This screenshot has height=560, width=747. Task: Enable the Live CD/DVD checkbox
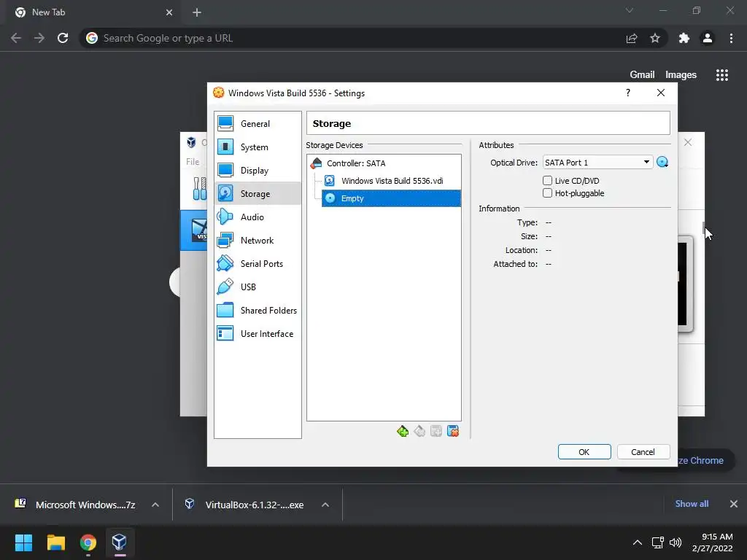coord(547,181)
